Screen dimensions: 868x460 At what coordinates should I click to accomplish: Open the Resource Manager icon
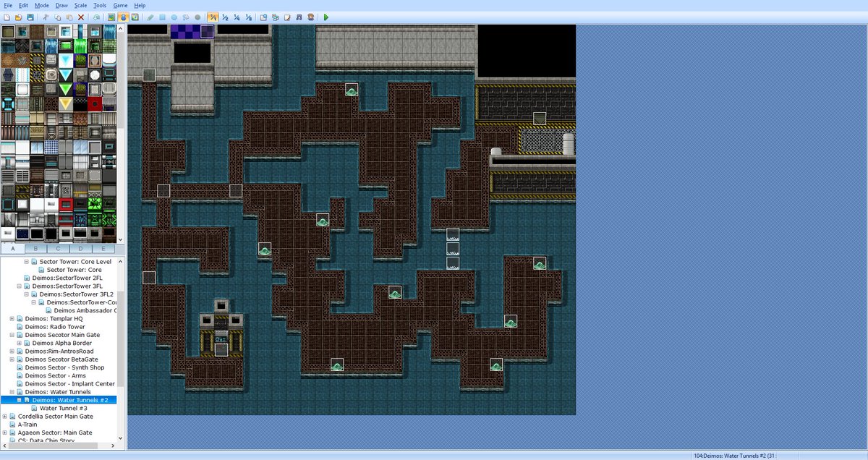pos(276,17)
